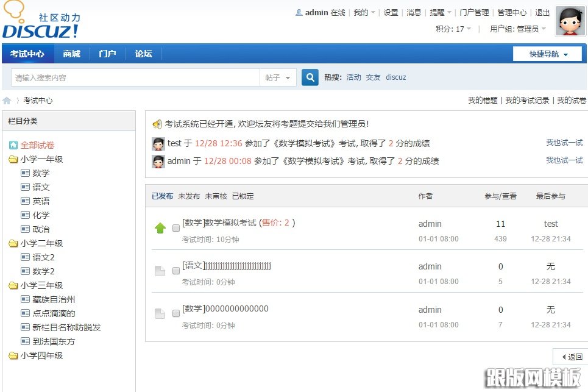This screenshot has height=392, width=588.
Task: Check the checkbox on the 语文 exam row
Action: pos(175,270)
